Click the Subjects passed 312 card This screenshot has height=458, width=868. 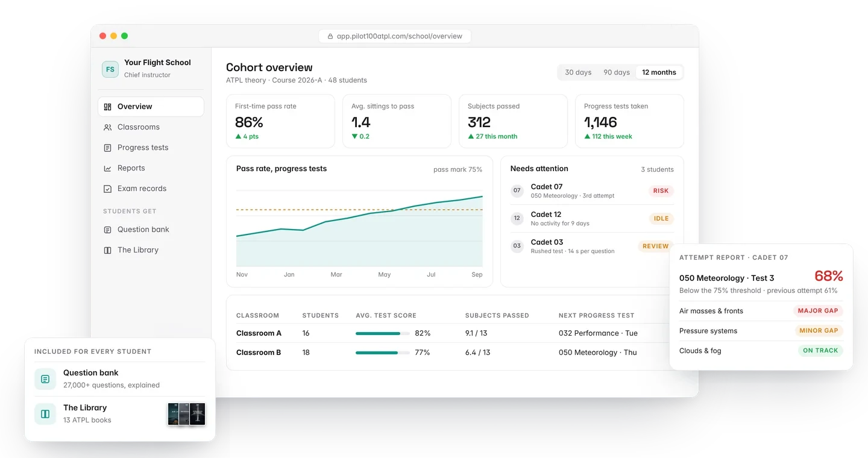click(514, 121)
